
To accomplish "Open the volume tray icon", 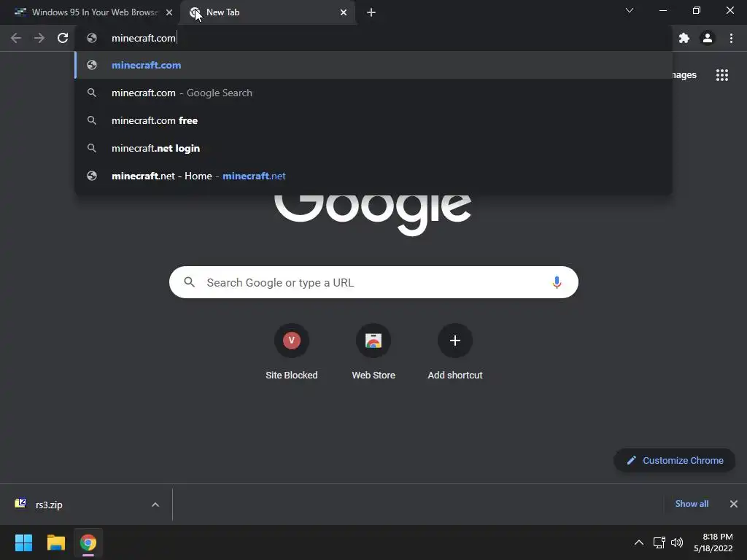I will point(677,542).
